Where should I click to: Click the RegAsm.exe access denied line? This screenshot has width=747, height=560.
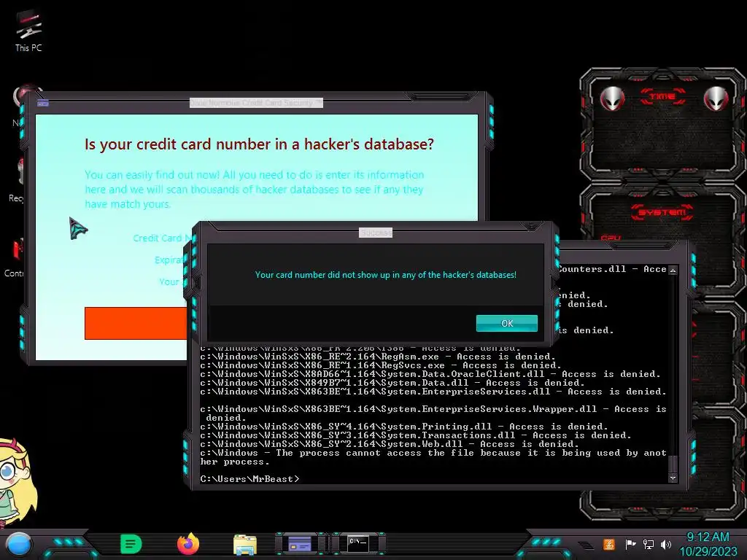tap(378, 356)
